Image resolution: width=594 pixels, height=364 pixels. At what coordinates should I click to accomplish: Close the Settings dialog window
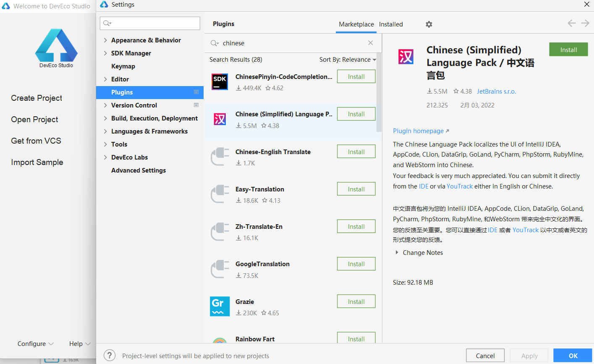pos(586,5)
